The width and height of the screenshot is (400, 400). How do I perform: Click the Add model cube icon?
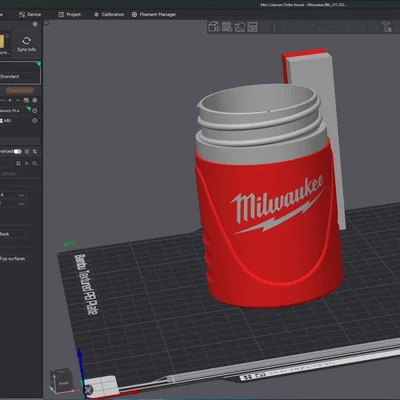pos(214,27)
